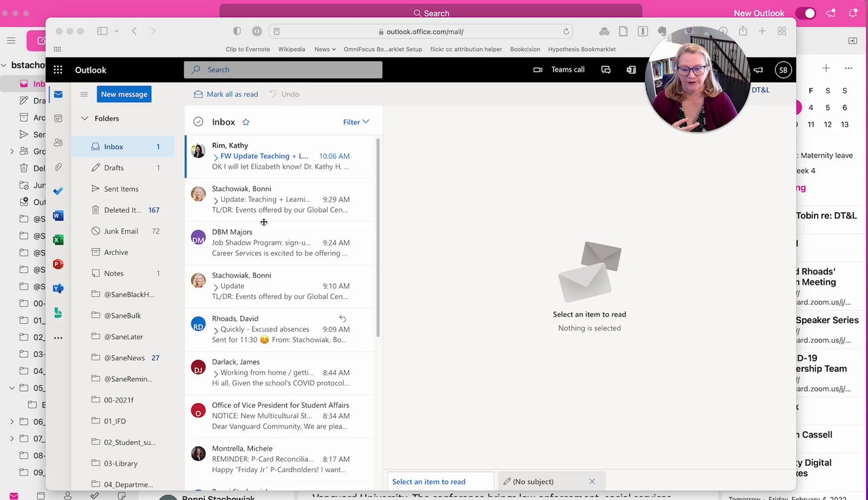Open the Files paperclip module
The image size is (868, 500).
[x=58, y=167]
